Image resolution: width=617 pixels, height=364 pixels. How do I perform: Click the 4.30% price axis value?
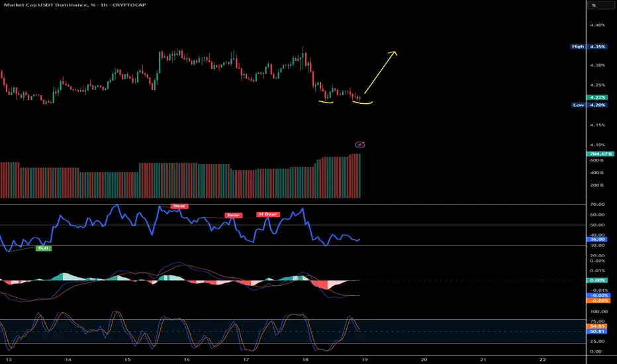point(597,66)
